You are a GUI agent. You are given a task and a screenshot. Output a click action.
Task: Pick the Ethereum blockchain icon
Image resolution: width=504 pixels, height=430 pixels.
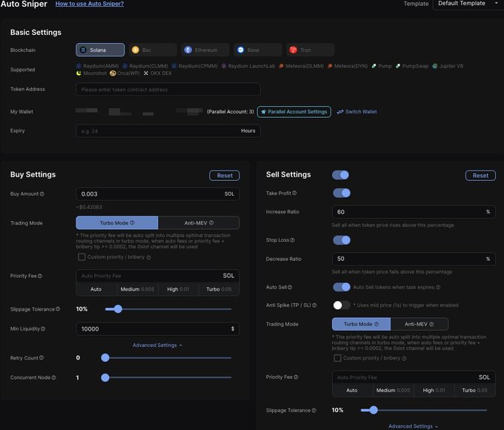pyautogui.click(x=188, y=50)
